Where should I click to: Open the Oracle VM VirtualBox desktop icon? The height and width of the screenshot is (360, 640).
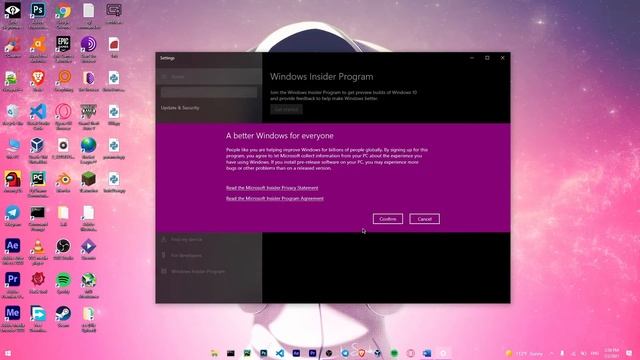click(38, 151)
